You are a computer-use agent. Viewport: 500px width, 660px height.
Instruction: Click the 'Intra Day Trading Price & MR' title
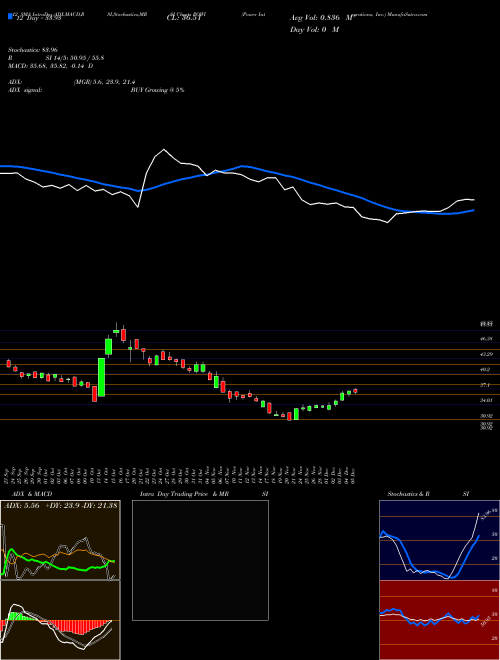[x=184, y=494]
